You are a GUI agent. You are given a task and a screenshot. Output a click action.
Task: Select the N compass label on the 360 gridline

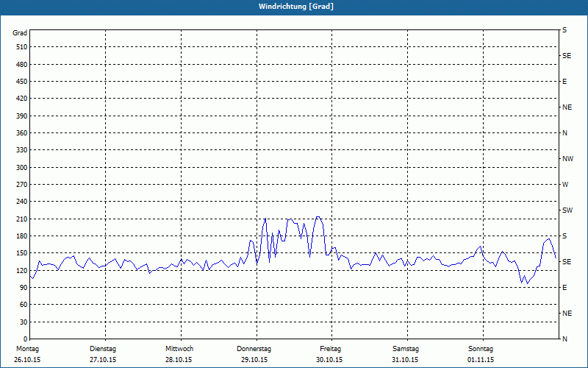click(x=564, y=133)
